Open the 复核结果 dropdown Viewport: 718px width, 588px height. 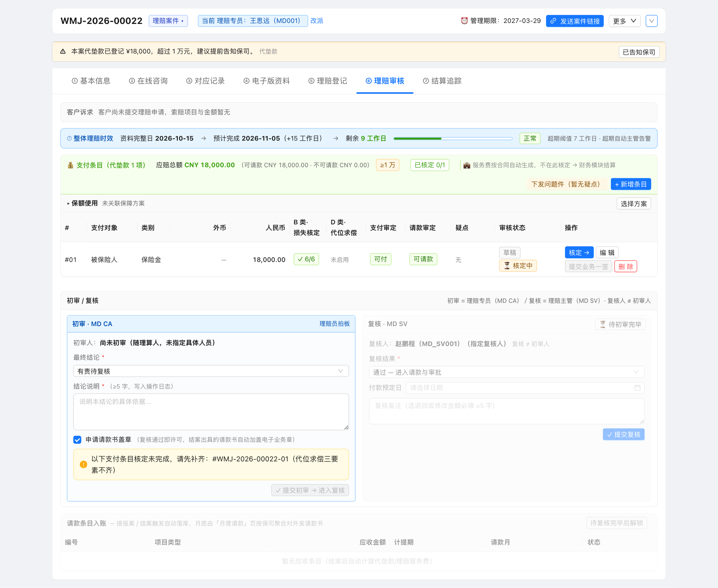pyautogui.click(x=506, y=372)
